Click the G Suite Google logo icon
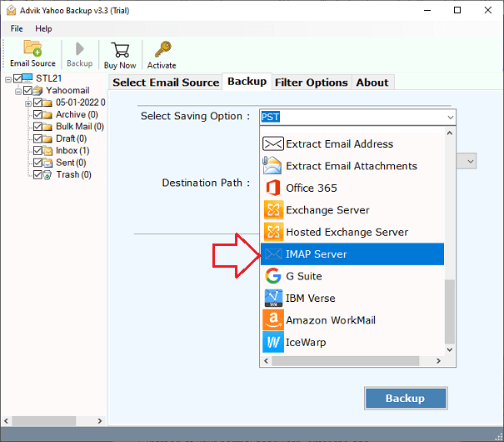Viewport: 504px width, 442px height. pyautogui.click(x=273, y=276)
